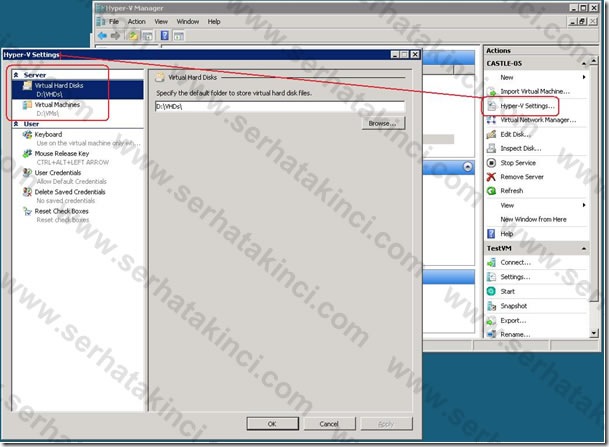Click the Mouse Release Key icon
Viewport: 609px width, 447px height.
pos(27,154)
